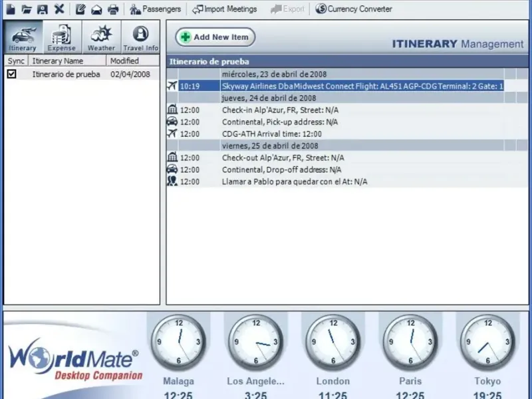
Task: Launch the Currency Converter
Action: 353,9
